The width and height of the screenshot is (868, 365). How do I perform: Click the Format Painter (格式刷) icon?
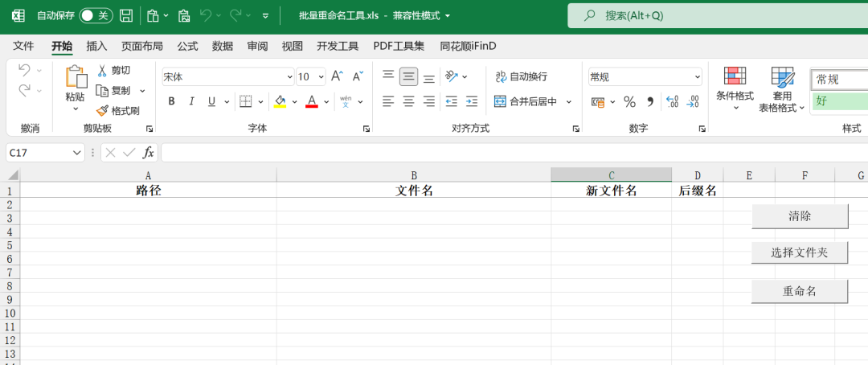click(x=102, y=111)
